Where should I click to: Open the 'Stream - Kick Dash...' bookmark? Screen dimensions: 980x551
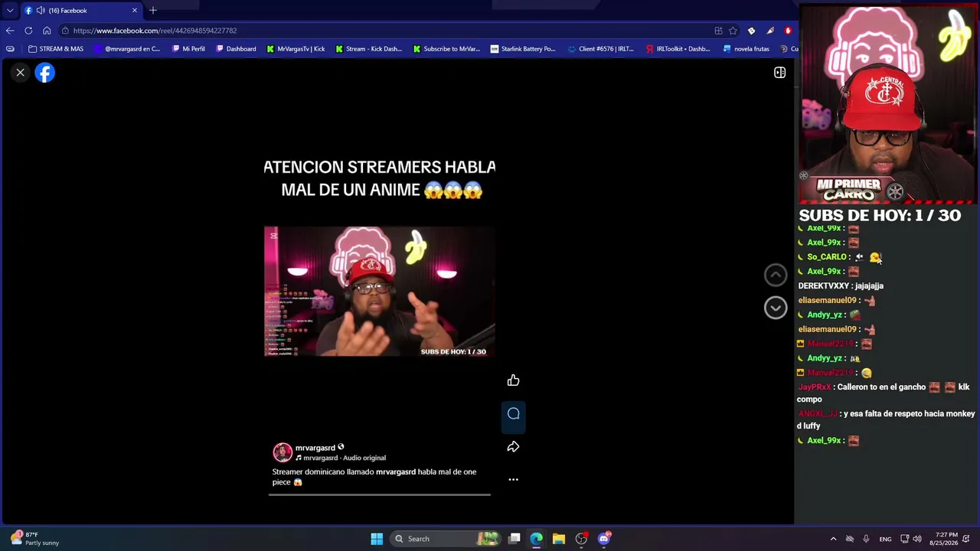[368, 49]
